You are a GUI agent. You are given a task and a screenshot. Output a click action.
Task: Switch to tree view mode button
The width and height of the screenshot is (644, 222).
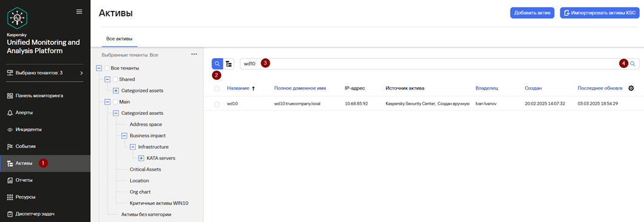(229, 64)
